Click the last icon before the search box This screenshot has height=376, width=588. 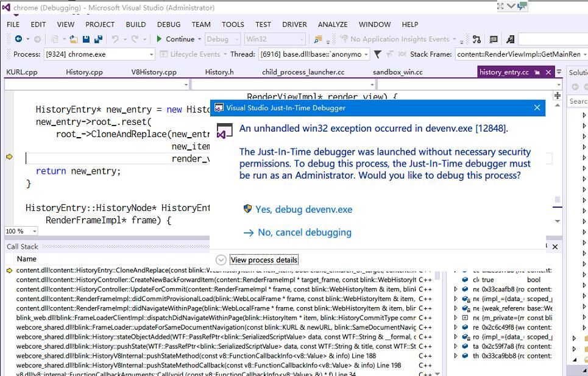click(510, 39)
